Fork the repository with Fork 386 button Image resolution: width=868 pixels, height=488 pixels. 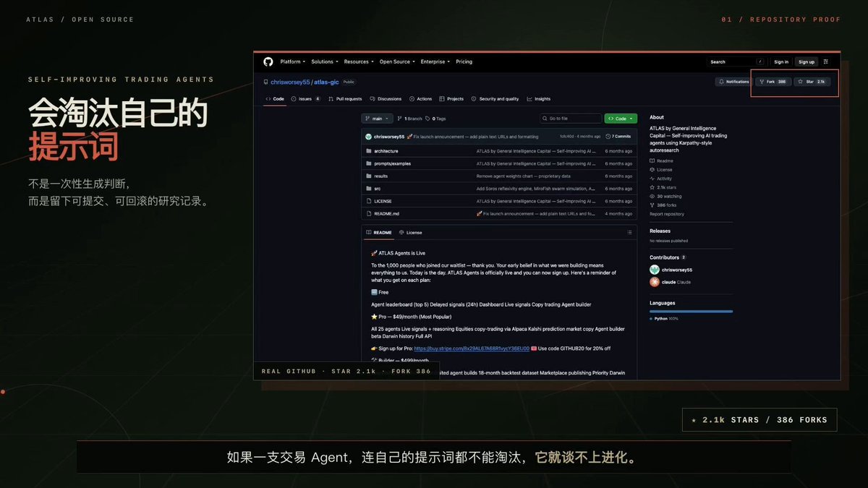click(x=773, y=82)
